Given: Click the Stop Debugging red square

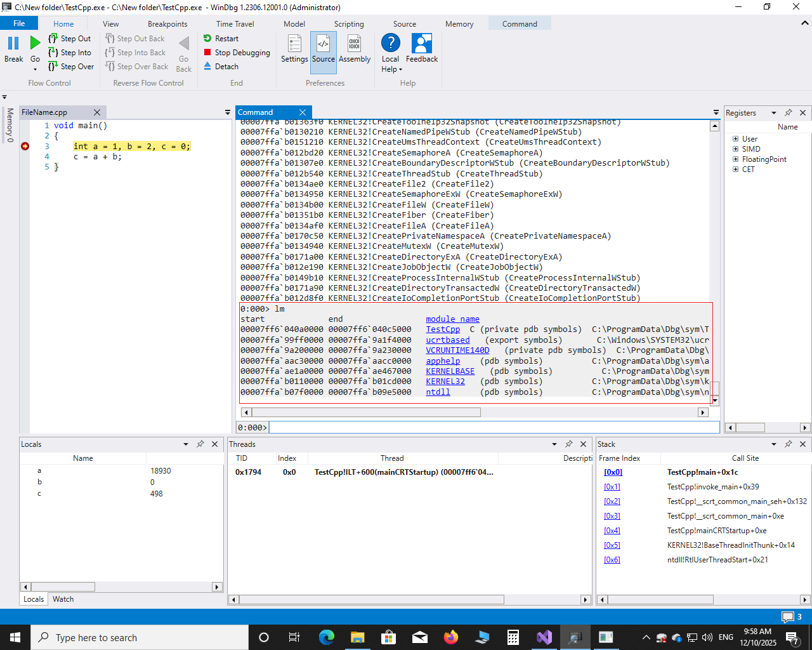Looking at the screenshot, I should click(207, 53).
